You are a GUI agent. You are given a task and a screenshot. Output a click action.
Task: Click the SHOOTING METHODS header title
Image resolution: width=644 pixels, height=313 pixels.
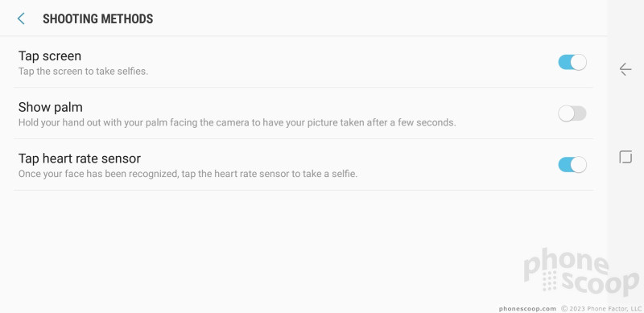(97, 19)
